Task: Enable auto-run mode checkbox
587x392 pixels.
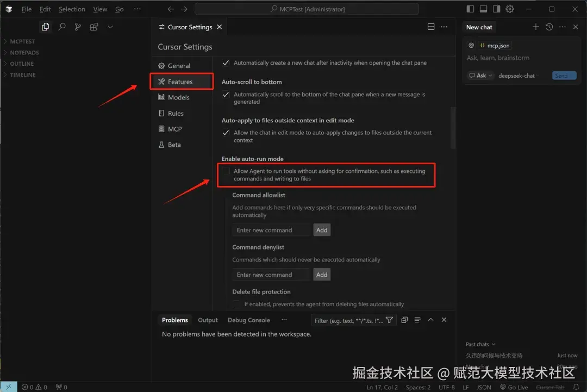Action: 226,171
